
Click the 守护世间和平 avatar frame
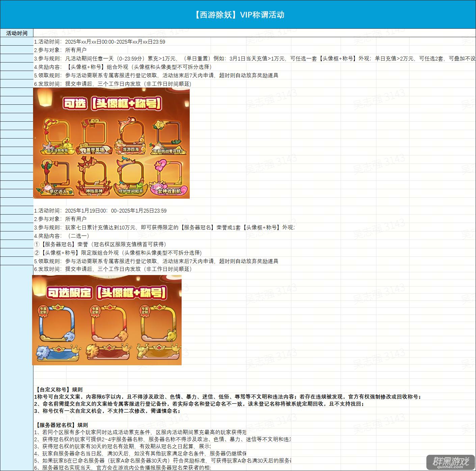[x=131, y=176]
